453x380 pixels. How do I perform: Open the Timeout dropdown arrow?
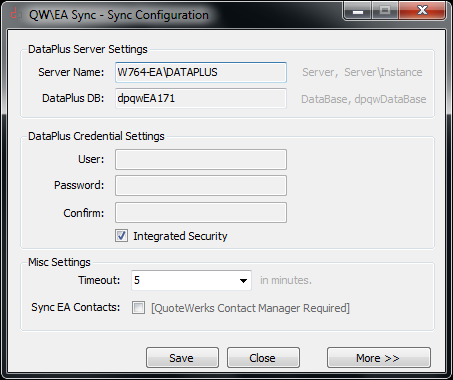tap(243, 281)
